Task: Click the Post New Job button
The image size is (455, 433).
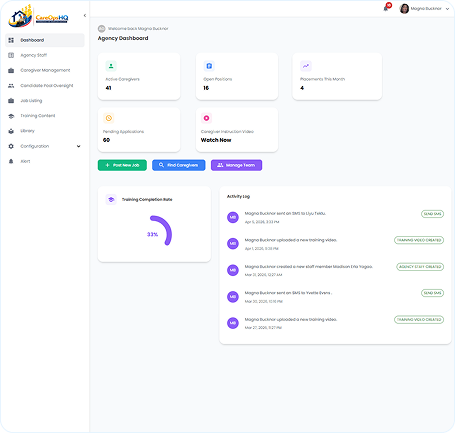Action: pos(122,165)
